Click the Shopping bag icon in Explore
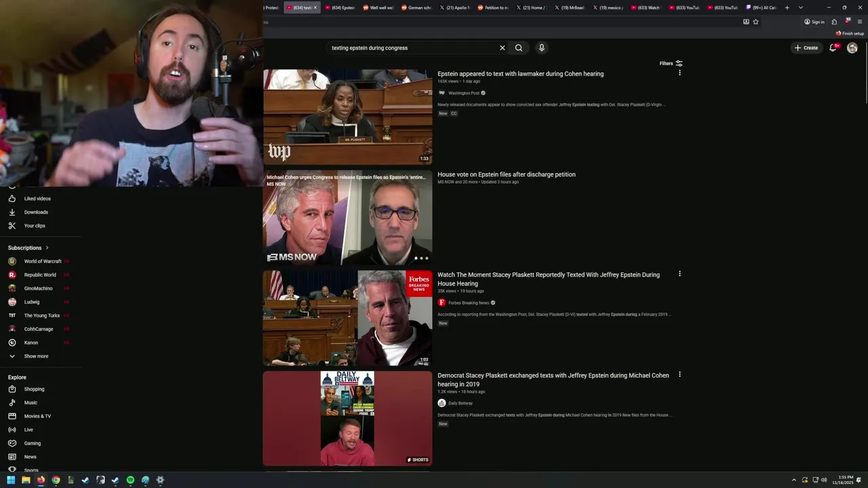 pos(12,389)
